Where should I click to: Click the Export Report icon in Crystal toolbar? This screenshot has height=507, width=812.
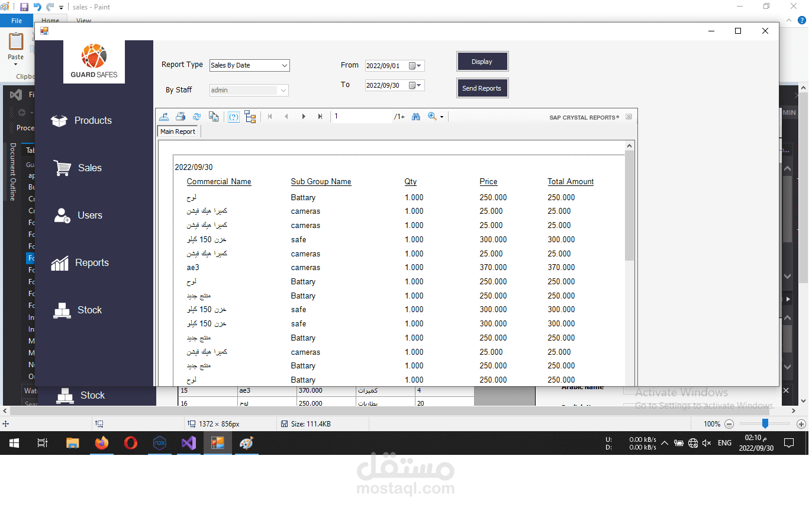click(x=165, y=117)
